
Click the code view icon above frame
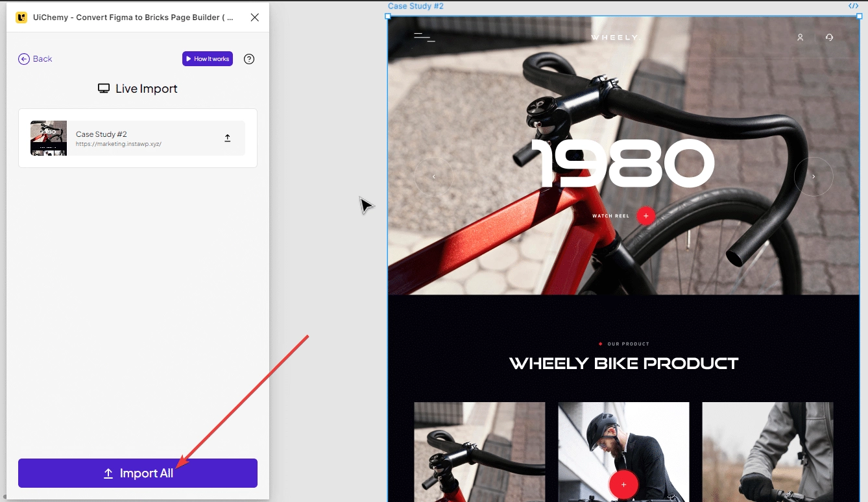(x=853, y=6)
